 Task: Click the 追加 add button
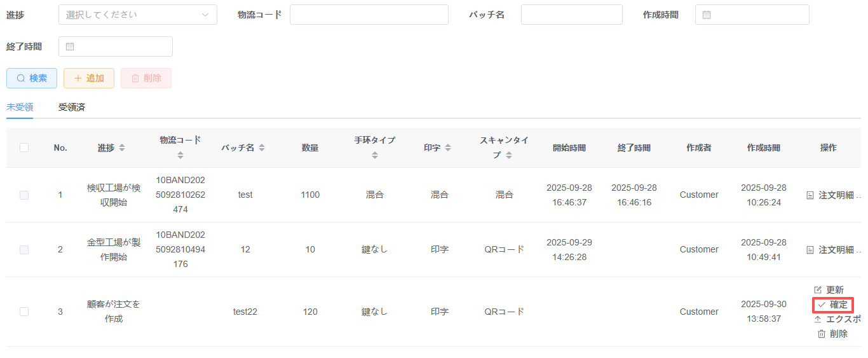(x=89, y=78)
